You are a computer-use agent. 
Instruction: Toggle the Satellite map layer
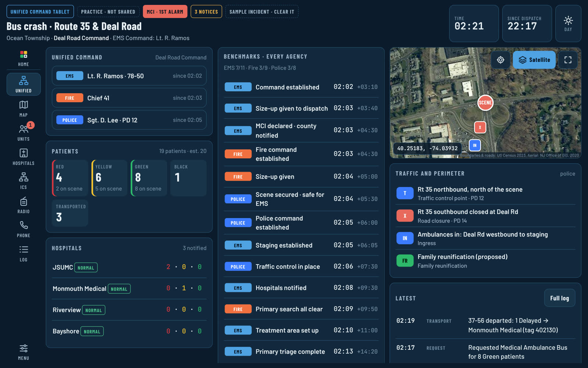tap(534, 60)
